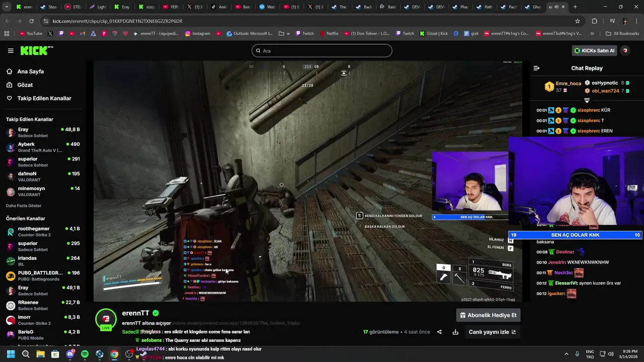This screenshot has height=362, width=644.
Task: Click username Noch3e in chat
Action: tap(563, 273)
